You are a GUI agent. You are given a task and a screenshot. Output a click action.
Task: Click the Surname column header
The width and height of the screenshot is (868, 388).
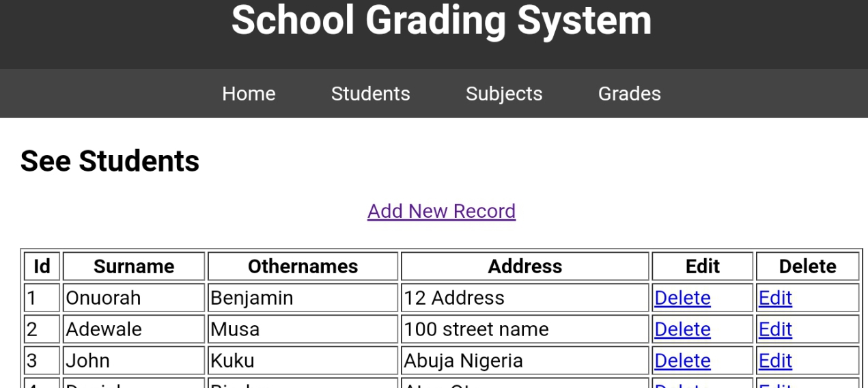click(134, 266)
